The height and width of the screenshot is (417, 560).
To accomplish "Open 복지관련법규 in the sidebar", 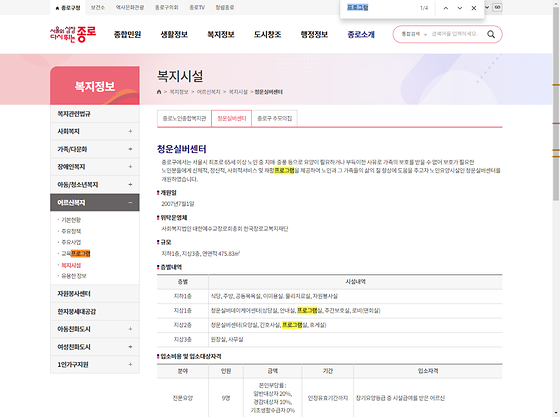I will pos(95,114).
